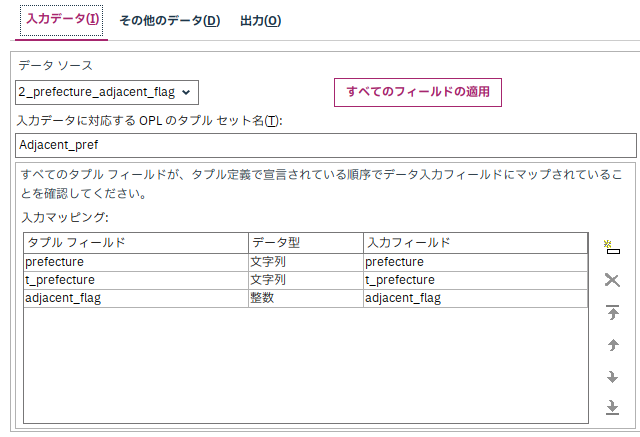The width and height of the screenshot is (640, 437).
Task: Select the 入力フィールド column header
Action: (x=476, y=243)
